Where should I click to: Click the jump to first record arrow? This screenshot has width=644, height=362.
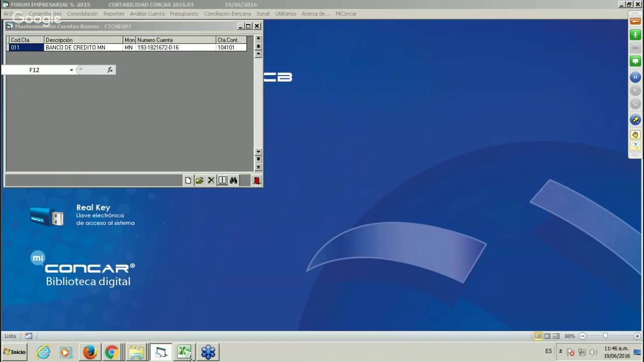(259, 39)
